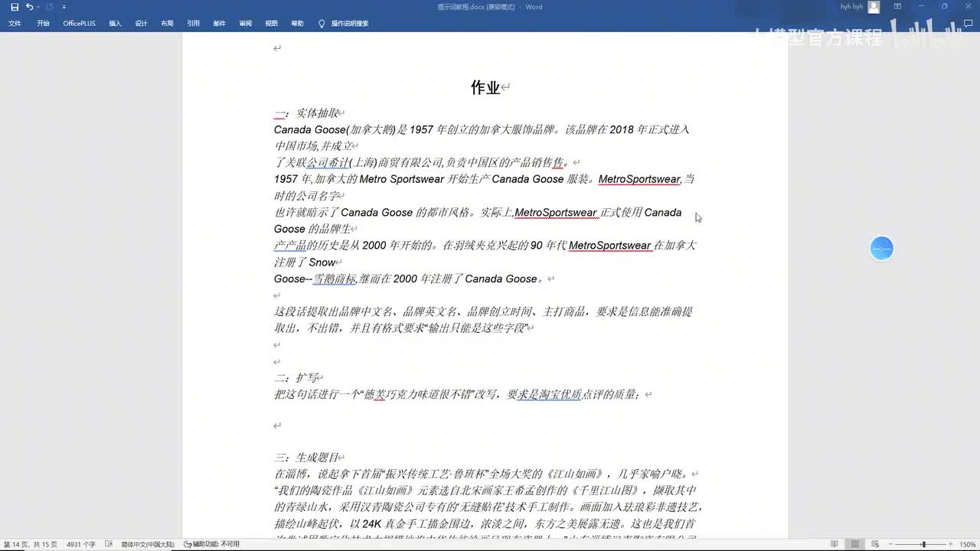Open accessibility status 辅助功能: 不可用

coord(211,544)
